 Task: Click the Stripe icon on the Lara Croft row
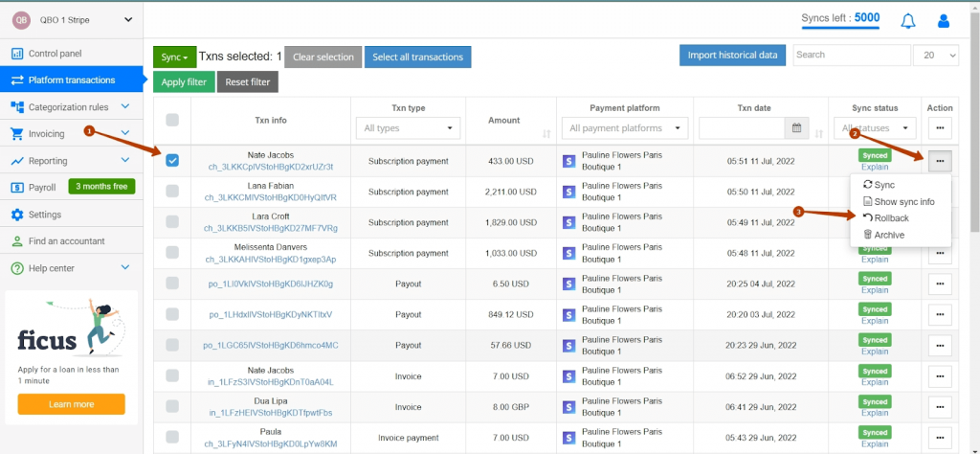pyautogui.click(x=568, y=222)
